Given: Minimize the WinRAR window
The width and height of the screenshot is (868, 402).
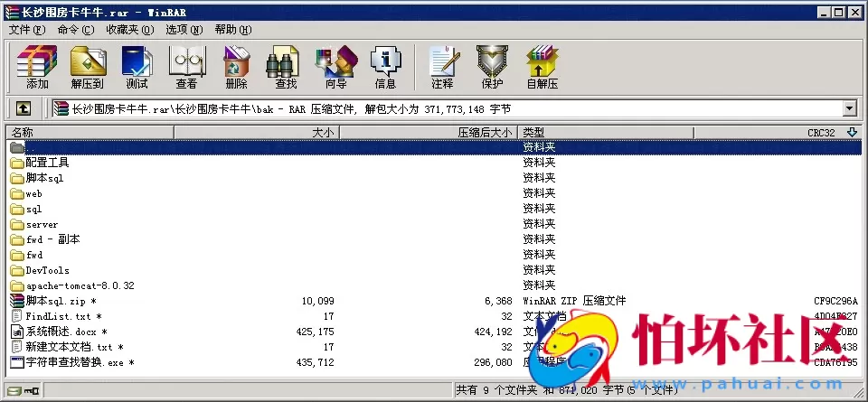Looking at the screenshot, I should [x=825, y=12].
